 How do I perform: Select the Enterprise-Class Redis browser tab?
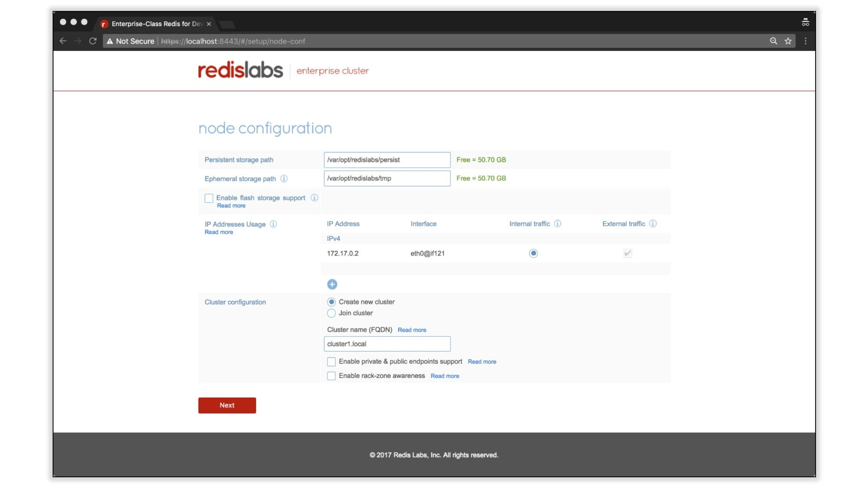point(155,23)
